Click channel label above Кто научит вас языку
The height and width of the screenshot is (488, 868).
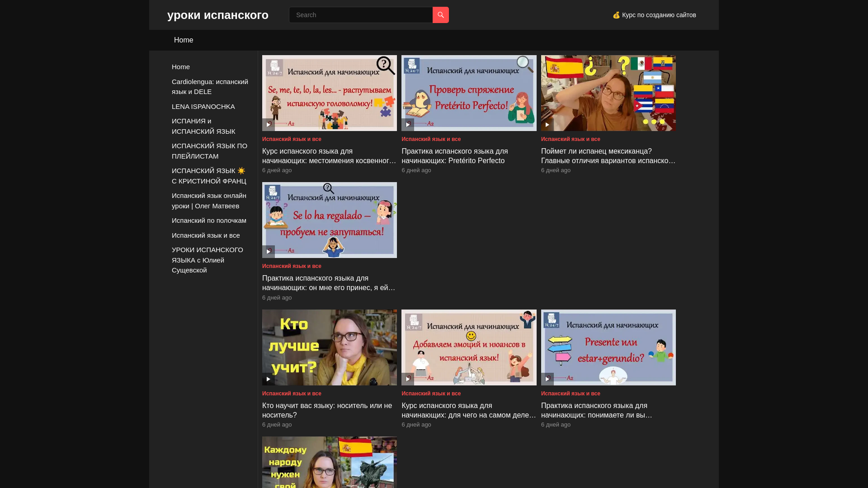pos(292,394)
